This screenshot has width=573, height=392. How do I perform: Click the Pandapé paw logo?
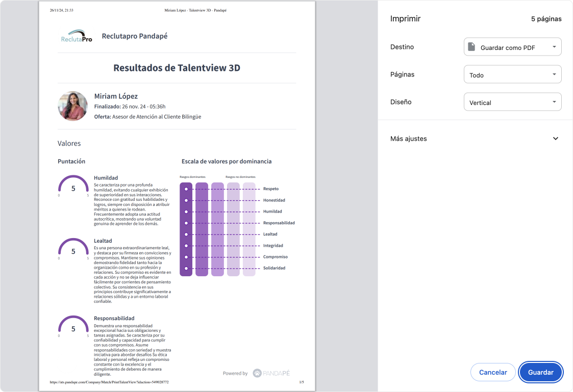point(257,373)
